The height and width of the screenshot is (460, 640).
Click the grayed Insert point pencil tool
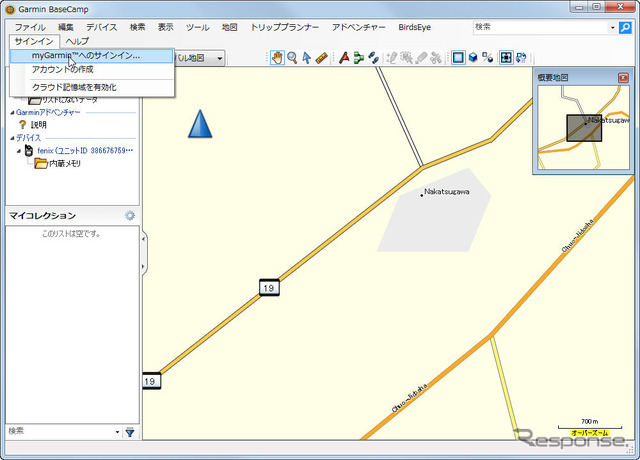[x=391, y=58]
